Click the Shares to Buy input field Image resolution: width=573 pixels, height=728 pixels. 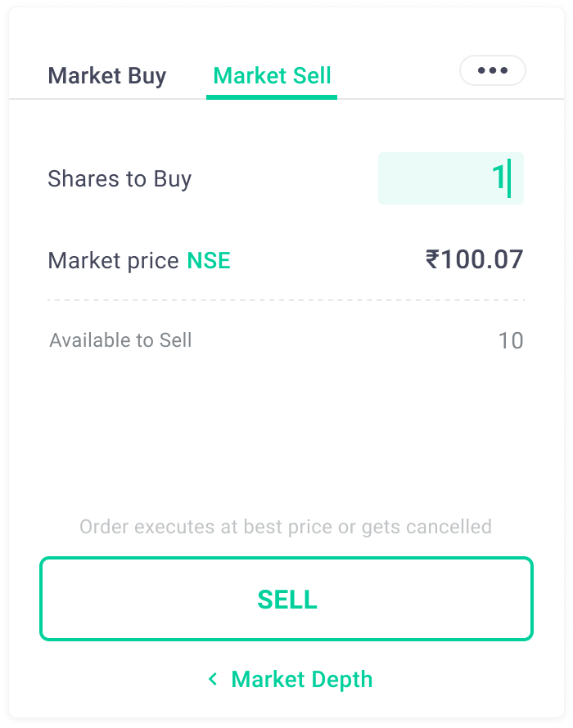point(451,179)
